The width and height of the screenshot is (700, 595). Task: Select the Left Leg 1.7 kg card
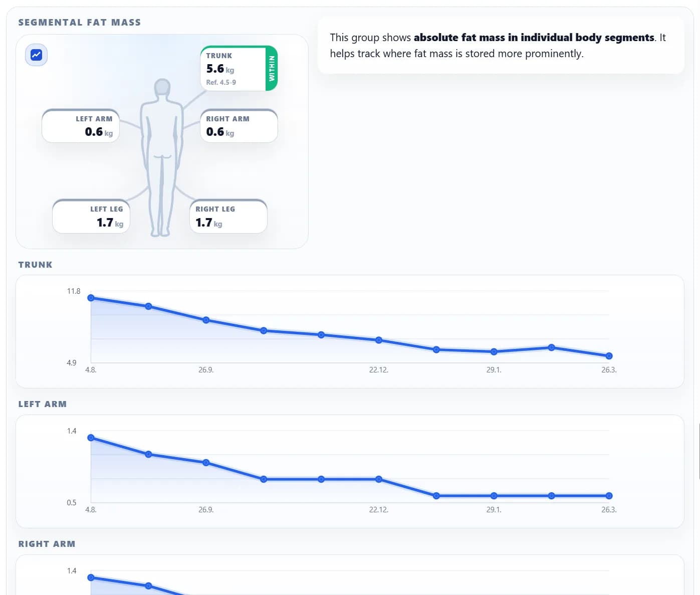(x=91, y=217)
